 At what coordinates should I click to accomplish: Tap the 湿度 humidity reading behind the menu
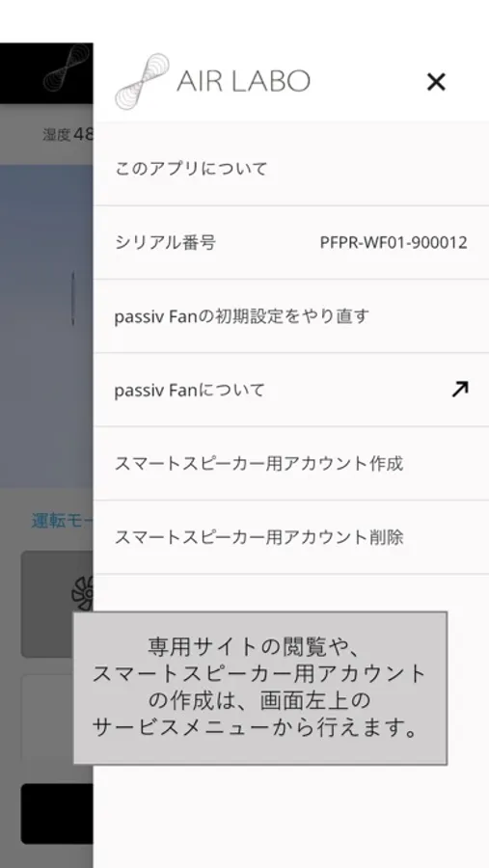[x=68, y=134]
